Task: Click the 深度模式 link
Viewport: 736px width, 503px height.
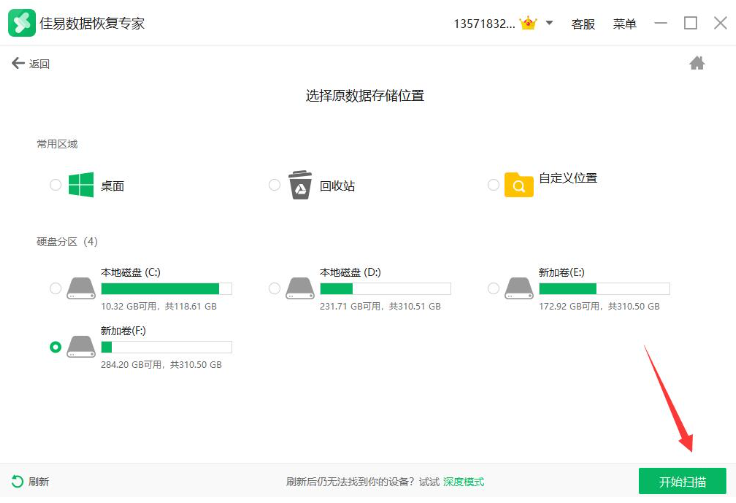Action: point(463,482)
